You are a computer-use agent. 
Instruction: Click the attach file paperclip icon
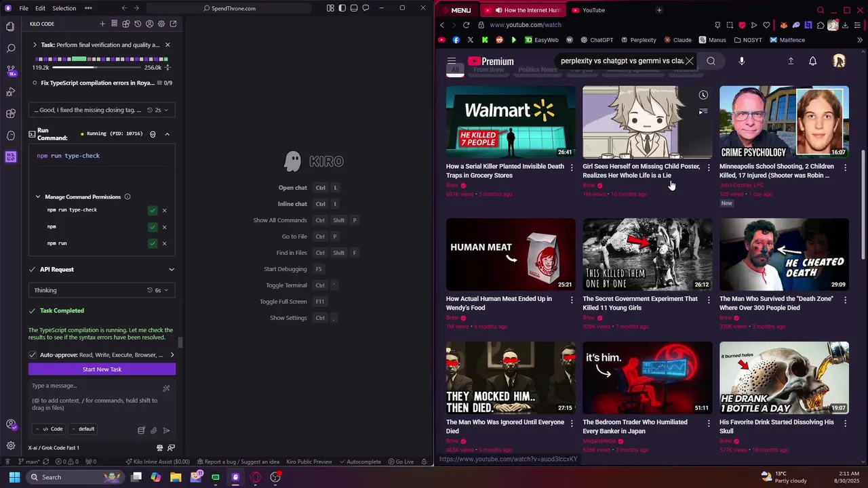(x=154, y=430)
